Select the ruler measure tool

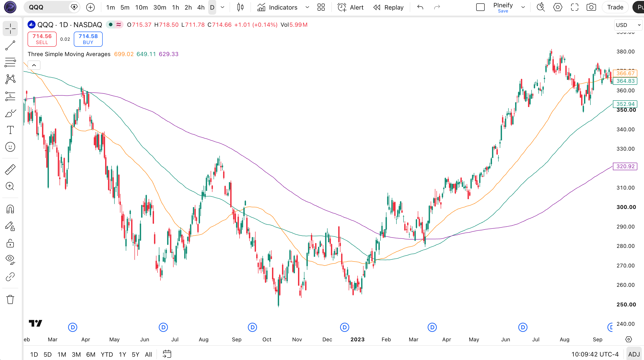coord(10,170)
